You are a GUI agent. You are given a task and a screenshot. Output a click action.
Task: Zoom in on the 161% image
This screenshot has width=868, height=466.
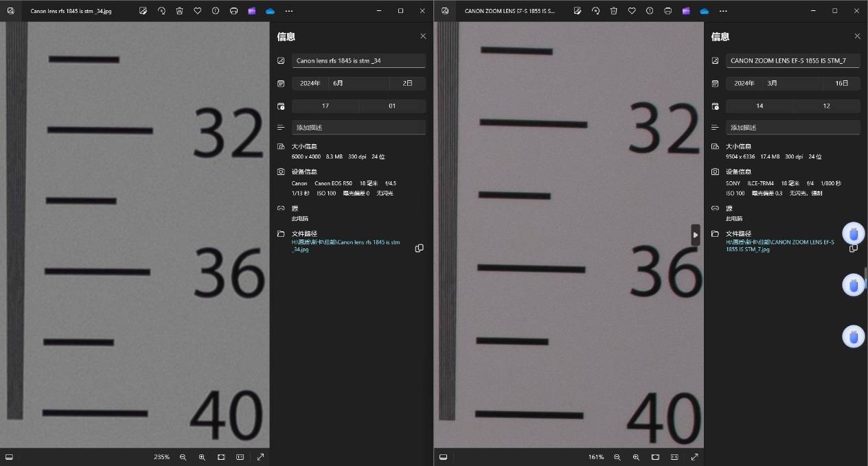(636, 457)
